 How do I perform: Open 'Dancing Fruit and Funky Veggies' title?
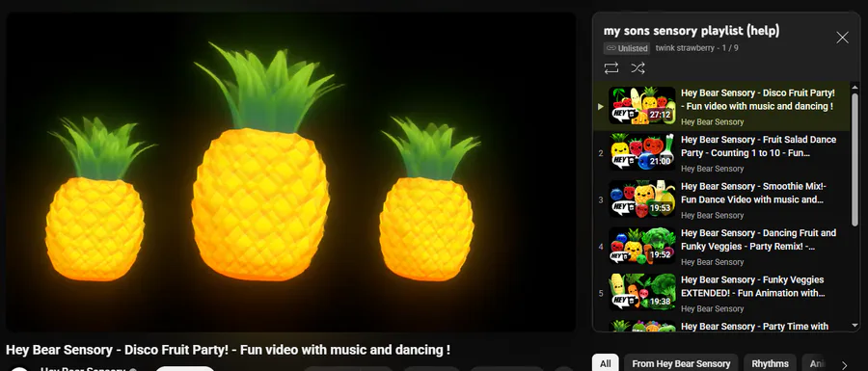click(758, 239)
